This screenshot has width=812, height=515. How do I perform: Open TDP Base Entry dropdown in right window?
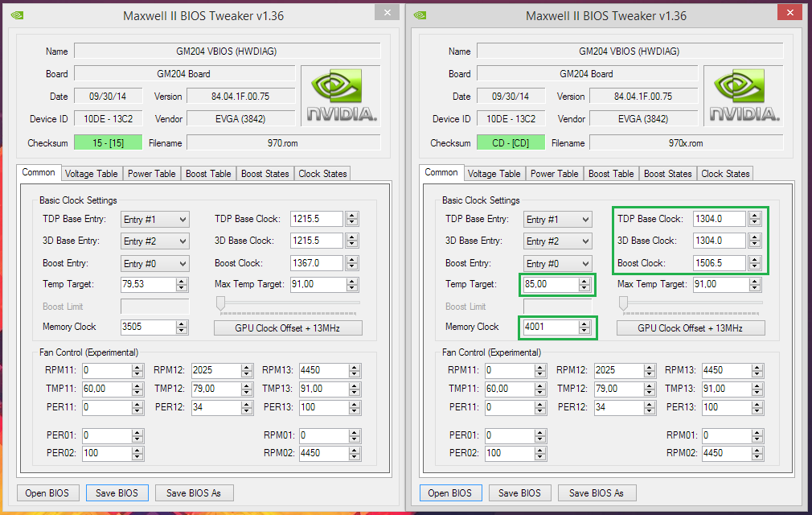558,219
